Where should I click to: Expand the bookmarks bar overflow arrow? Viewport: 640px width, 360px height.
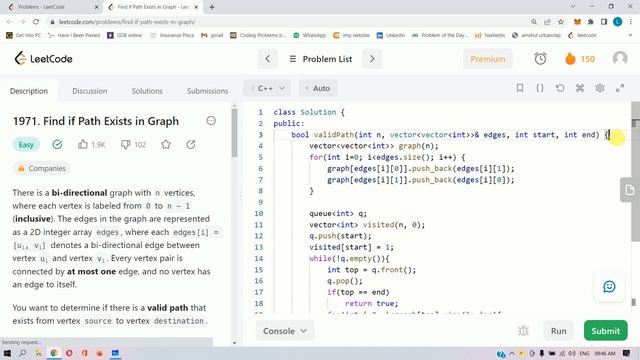tap(630, 36)
